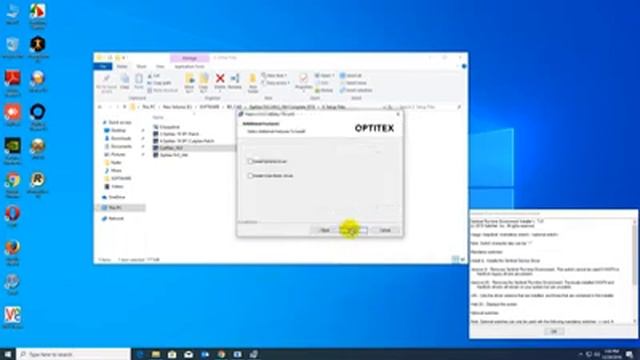Open Chrome from the taskbar
Screen dimensions: 640x360
coord(221,354)
